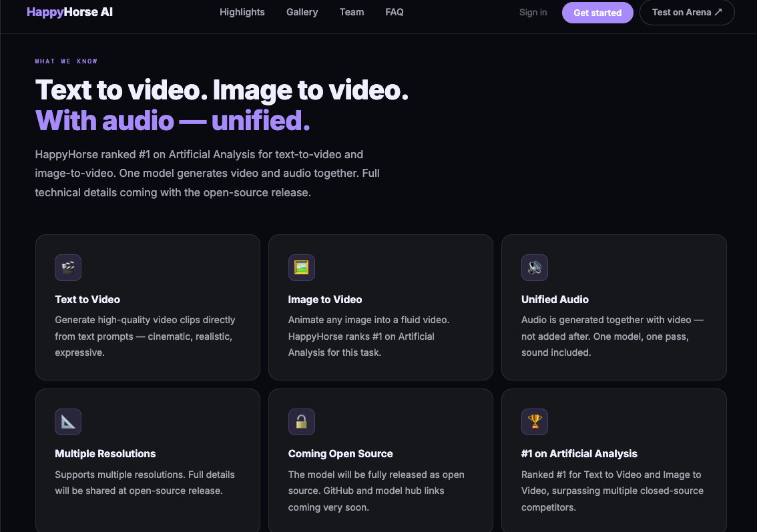The image size is (757, 532).
Task: Click the paragraph starting 'HappyHorse ranked #1'
Action: tap(207, 174)
